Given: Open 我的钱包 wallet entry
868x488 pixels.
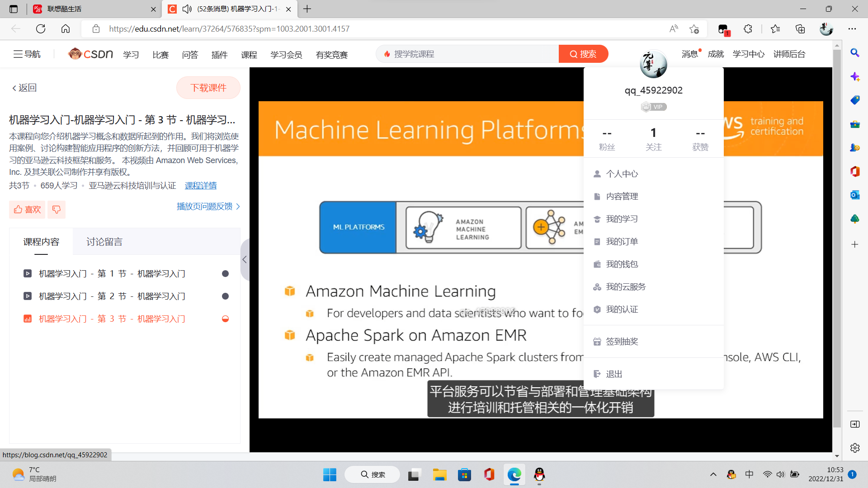Looking at the screenshot, I should click(x=622, y=264).
